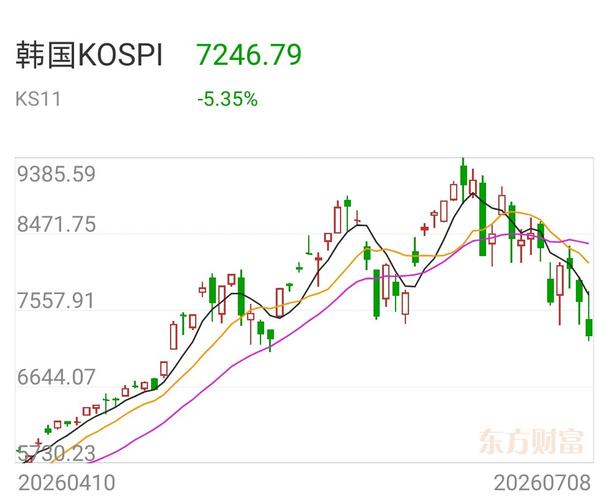Select the 5730.23 bottom axis label
The width and height of the screenshot is (609, 500).
[56, 453]
